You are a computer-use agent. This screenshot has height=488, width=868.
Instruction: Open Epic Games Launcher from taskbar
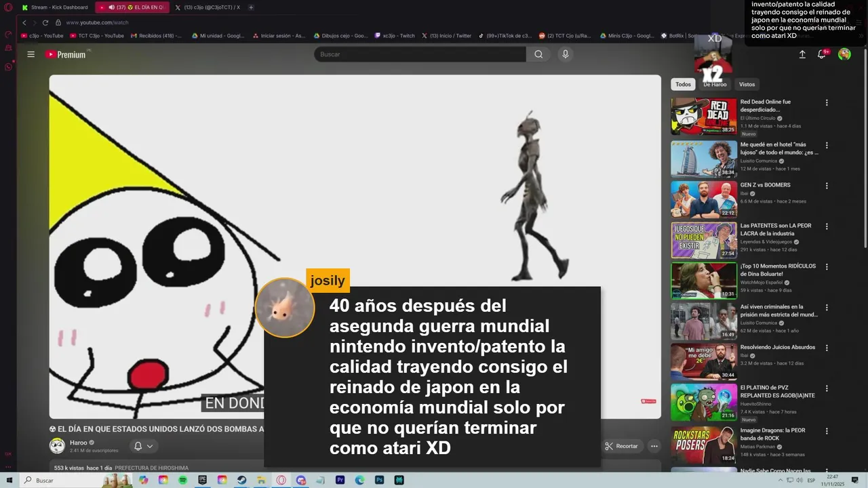pos(203,481)
